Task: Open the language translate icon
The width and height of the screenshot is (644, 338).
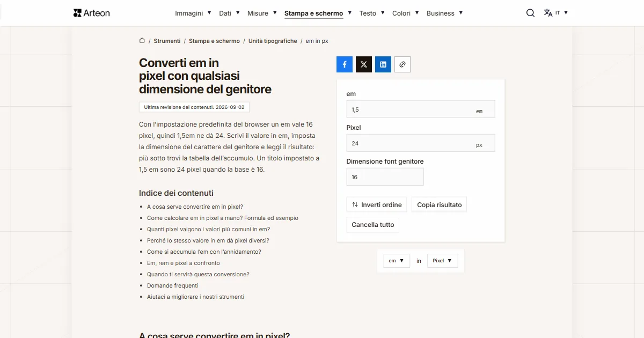Action: coord(548,13)
